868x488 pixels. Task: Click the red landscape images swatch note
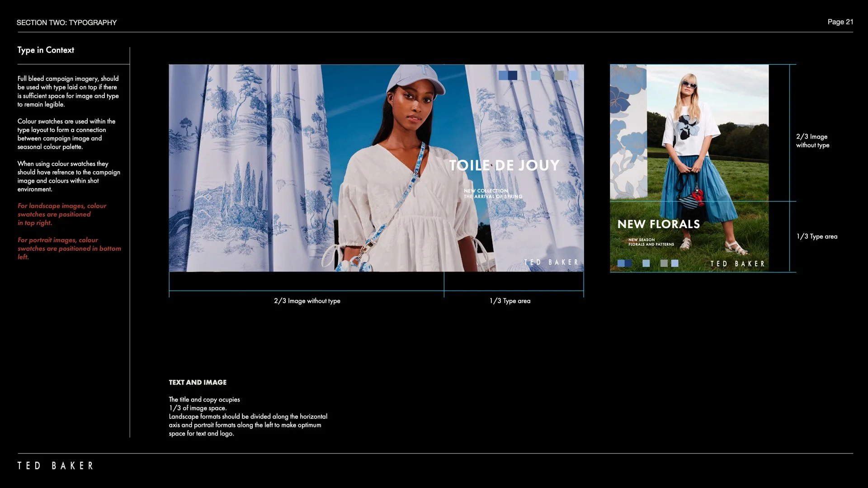62,214
